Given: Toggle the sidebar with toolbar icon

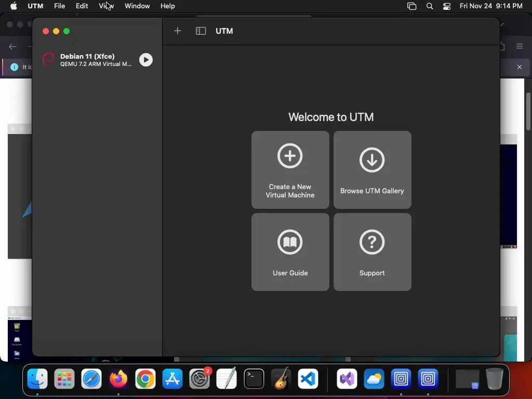Looking at the screenshot, I should pos(201,31).
